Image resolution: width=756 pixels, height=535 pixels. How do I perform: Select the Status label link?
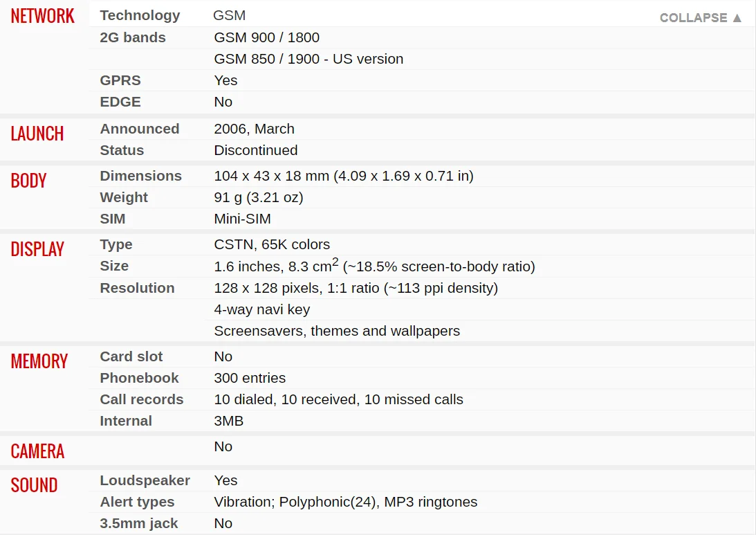click(x=122, y=150)
